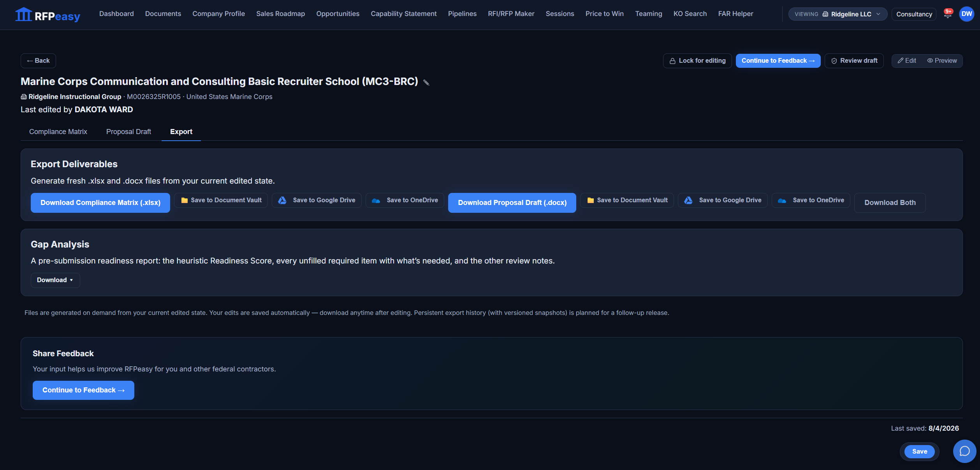Screen dimensions: 980x470
Task: Open Price to Win
Action: point(604,14)
